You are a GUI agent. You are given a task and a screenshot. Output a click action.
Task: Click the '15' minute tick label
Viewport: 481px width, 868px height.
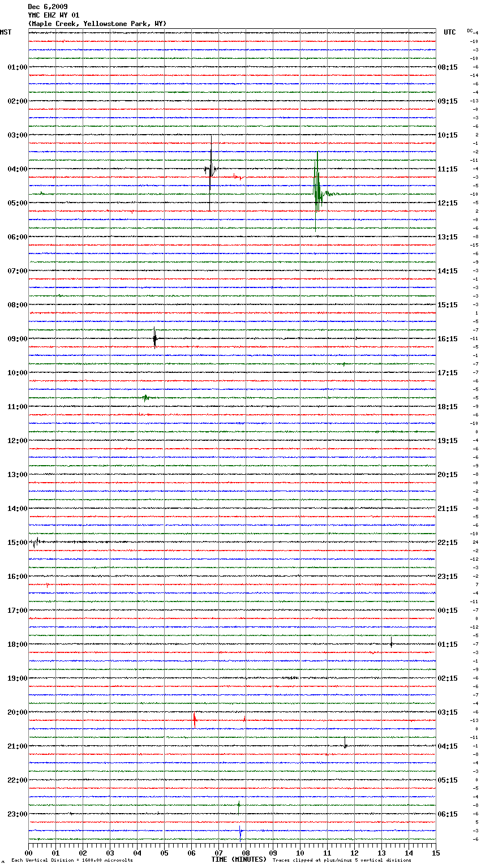[435, 853]
